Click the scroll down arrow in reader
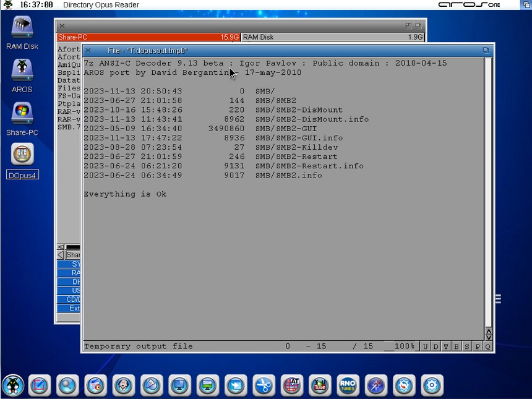 coord(489,337)
